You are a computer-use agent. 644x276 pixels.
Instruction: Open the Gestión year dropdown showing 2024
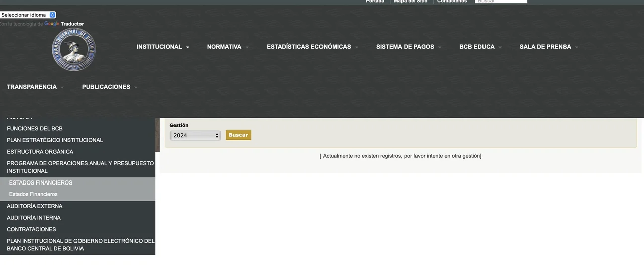tap(195, 135)
